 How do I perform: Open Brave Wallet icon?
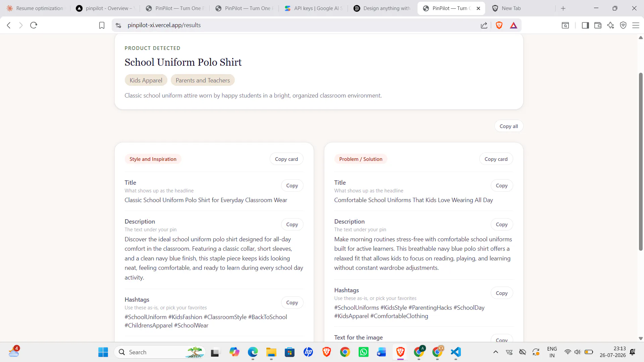[x=598, y=25]
